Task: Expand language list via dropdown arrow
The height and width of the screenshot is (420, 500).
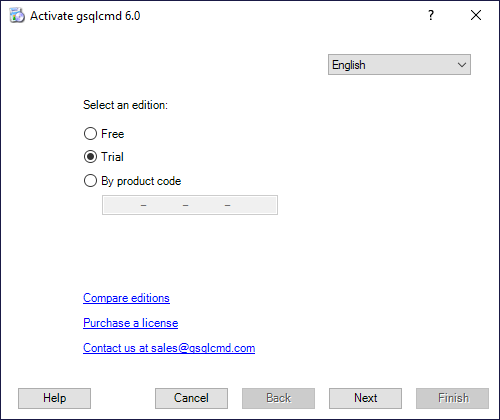Action: (462, 65)
